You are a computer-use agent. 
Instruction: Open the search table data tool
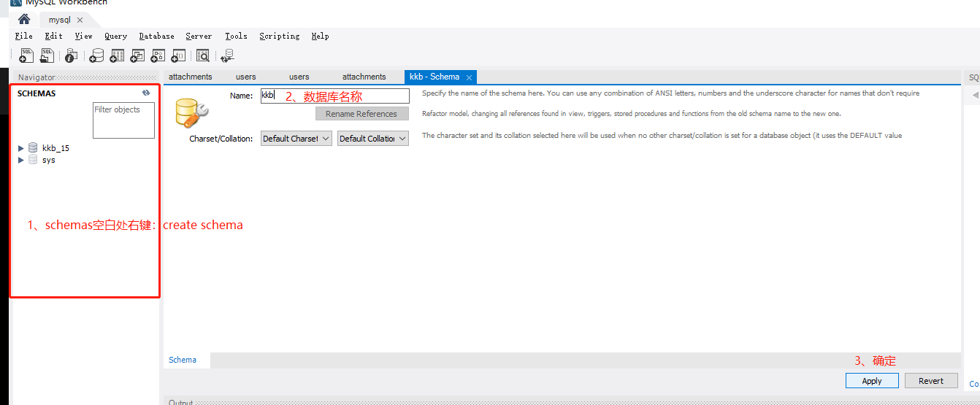[x=203, y=55]
